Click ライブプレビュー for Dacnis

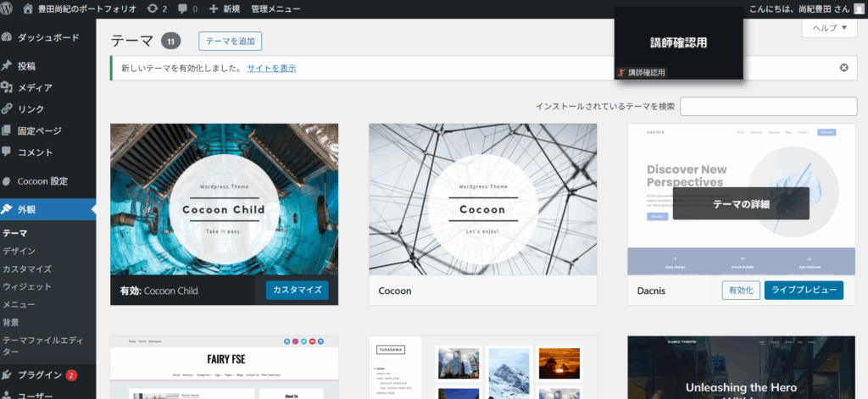[804, 291]
